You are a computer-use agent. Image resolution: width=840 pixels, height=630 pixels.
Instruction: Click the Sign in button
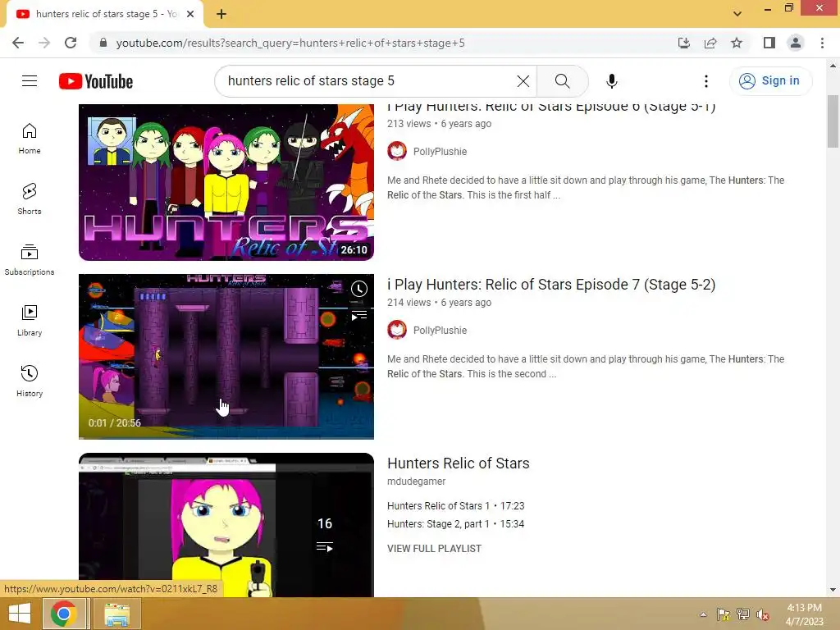[770, 81]
